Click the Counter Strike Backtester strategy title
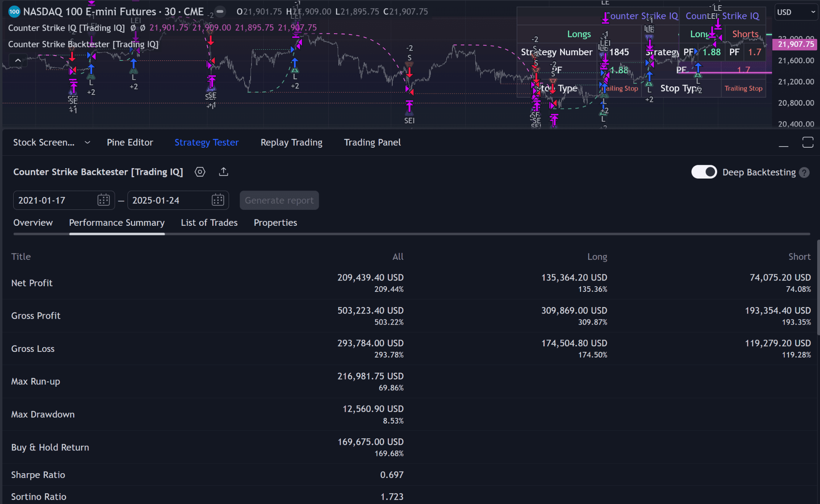Viewport: 820px width, 504px height. pyautogui.click(x=98, y=172)
